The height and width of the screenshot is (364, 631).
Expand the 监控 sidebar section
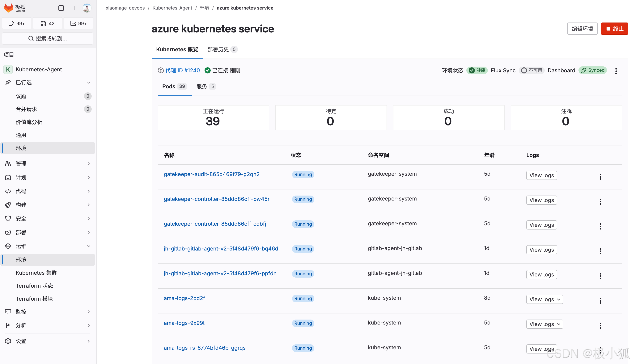click(x=48, y=312)
